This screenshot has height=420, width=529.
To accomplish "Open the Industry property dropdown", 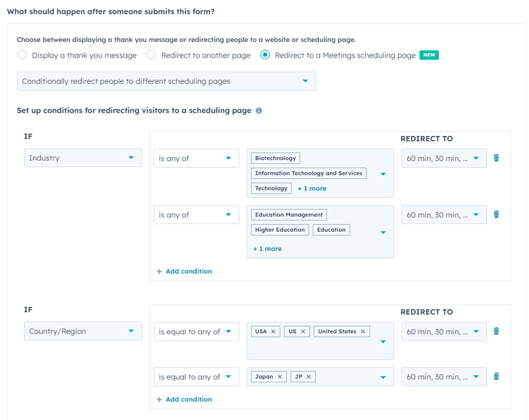I will click(x=83, y=158).
